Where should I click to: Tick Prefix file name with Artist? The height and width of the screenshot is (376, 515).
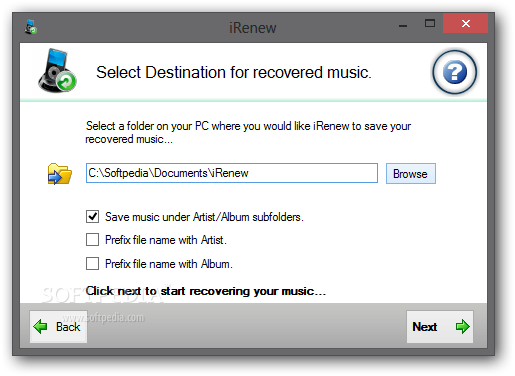pos(92,240)
